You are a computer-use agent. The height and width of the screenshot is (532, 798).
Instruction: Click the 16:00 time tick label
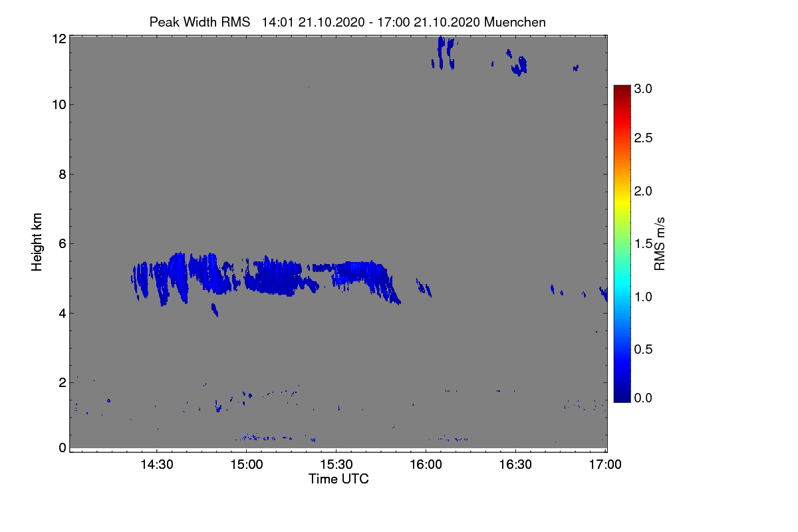[x=426, y=465]
